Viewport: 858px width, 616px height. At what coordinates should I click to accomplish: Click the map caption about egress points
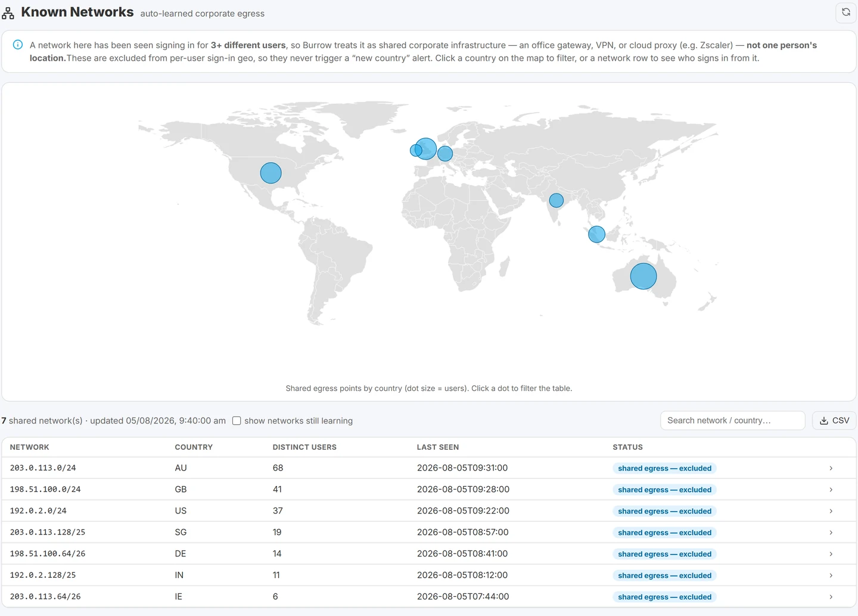429,388
